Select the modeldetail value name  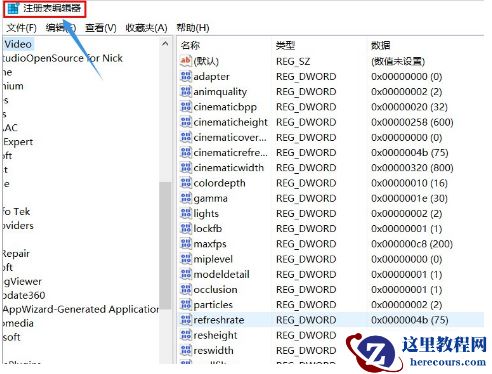[221, 274]
